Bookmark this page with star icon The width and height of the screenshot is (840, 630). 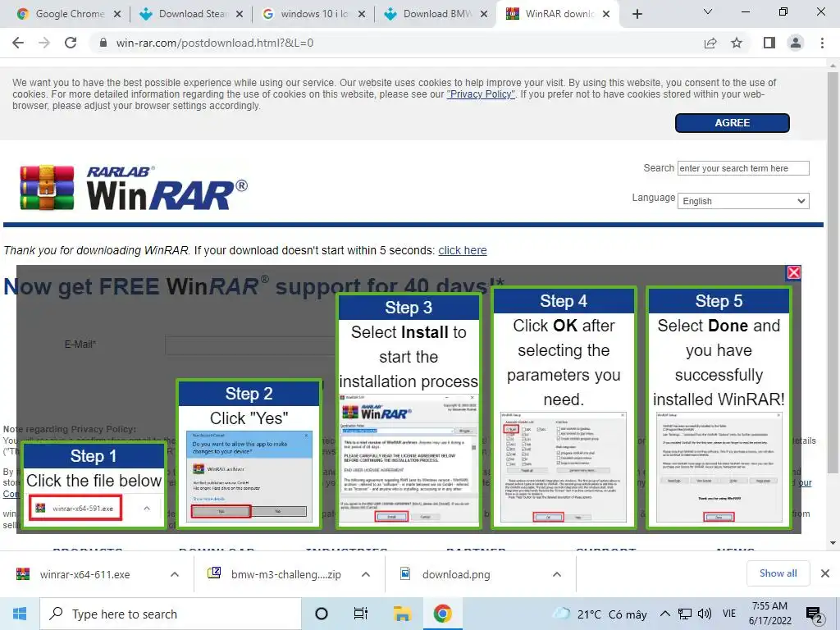[737, 43]
